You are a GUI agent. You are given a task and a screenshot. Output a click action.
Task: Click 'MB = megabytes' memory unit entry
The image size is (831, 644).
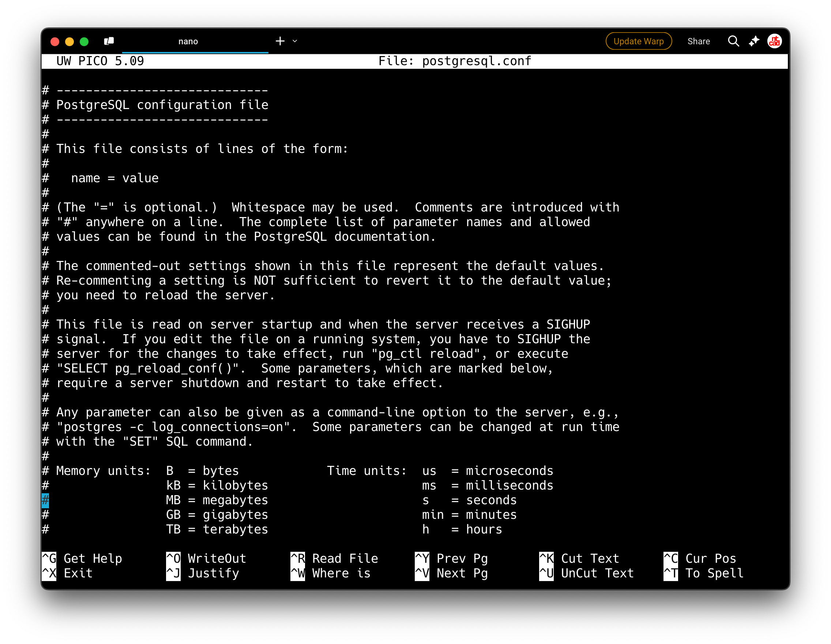217,500
